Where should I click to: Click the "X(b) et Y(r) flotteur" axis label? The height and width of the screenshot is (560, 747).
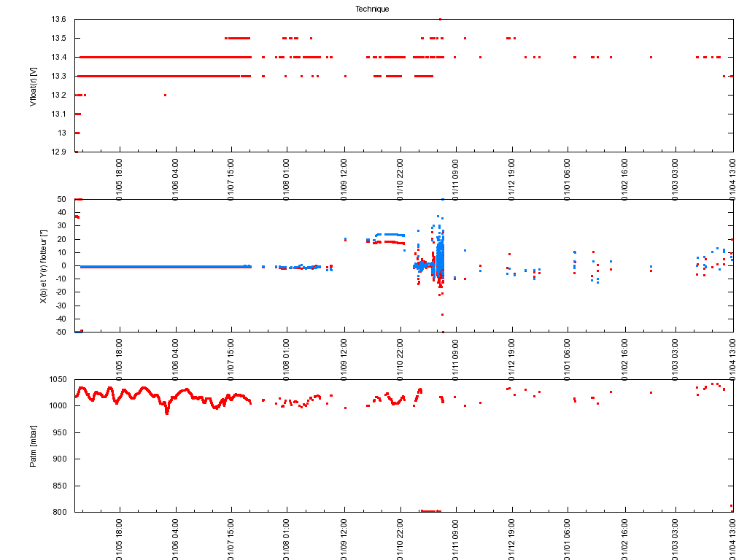44,266
